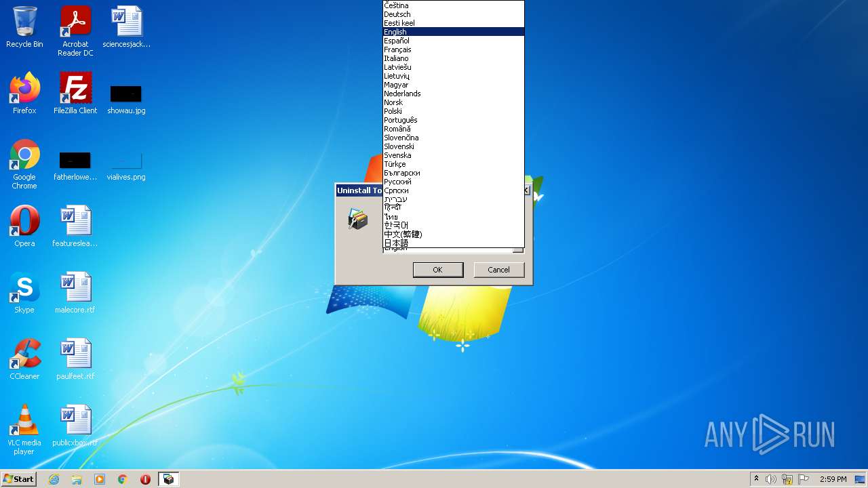The image size is (868, 488).
Task: Open Chrome from the taskbar
Action: click(x=123, y=479)
